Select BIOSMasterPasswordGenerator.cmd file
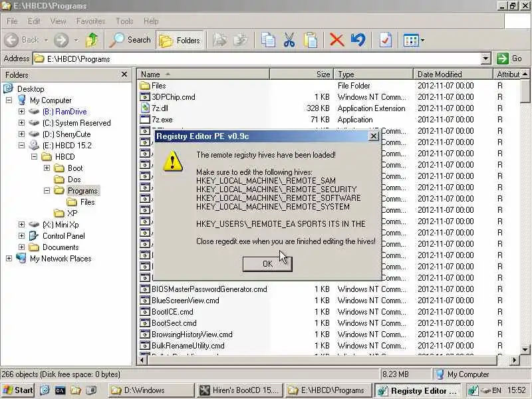Viewport: 532px width, 399px height. coord(209,289)
